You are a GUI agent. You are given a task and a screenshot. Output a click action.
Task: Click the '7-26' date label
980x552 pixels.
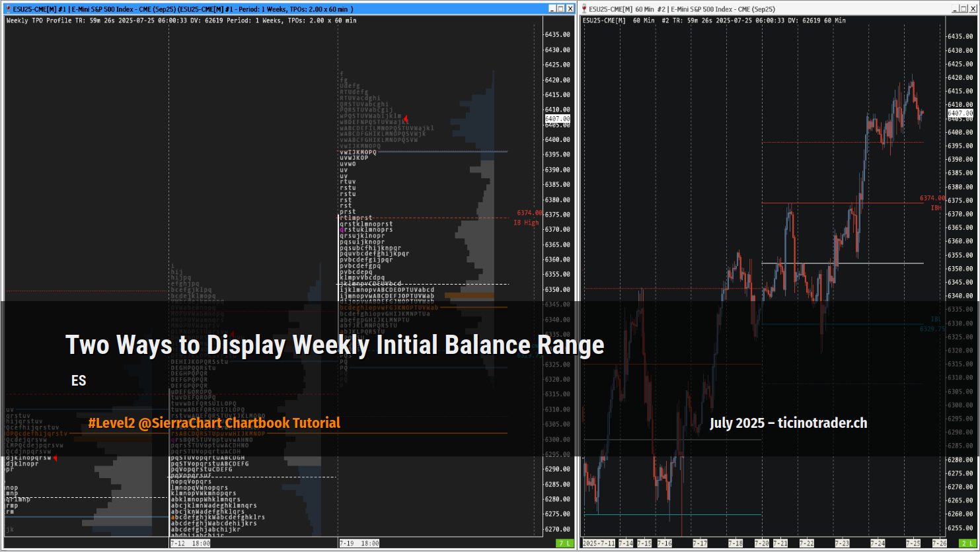coord(938,543)
